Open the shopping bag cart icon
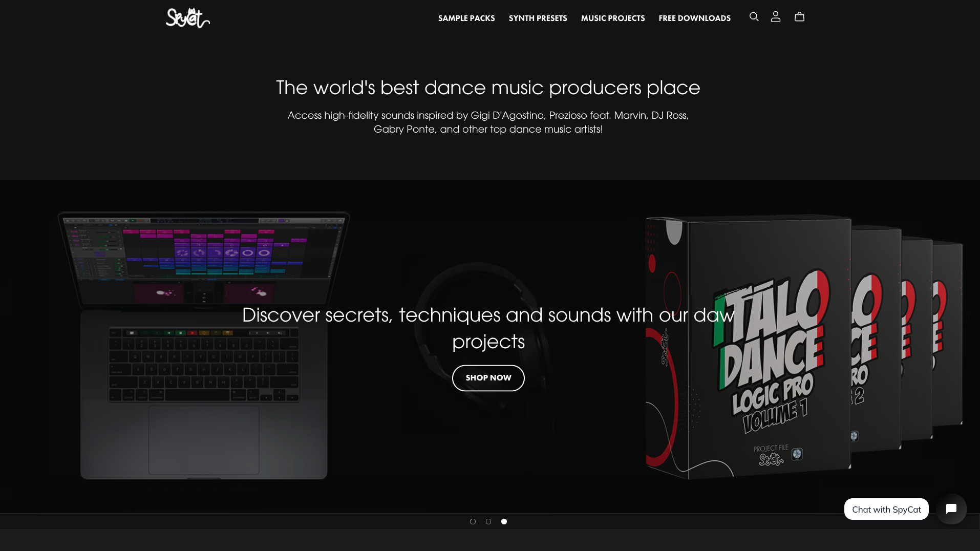The image size is (980, 551). pyautogui.click(x=799, y=17)
